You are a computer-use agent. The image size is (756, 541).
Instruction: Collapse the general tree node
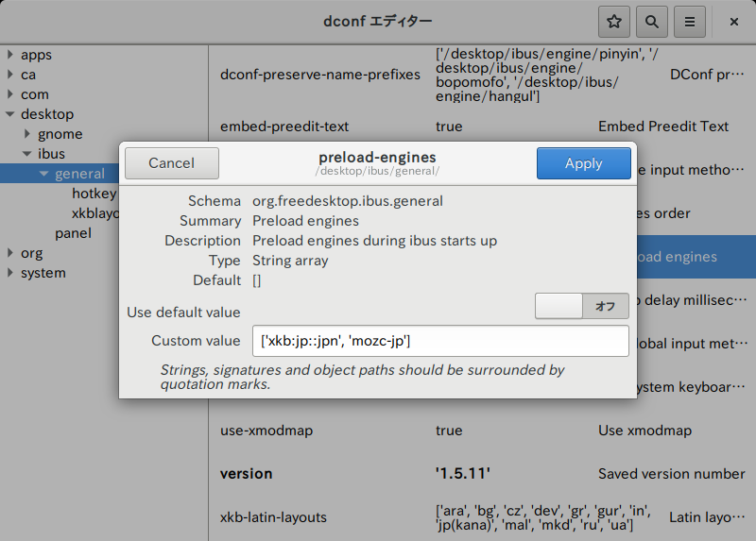[x=43, y=174]
